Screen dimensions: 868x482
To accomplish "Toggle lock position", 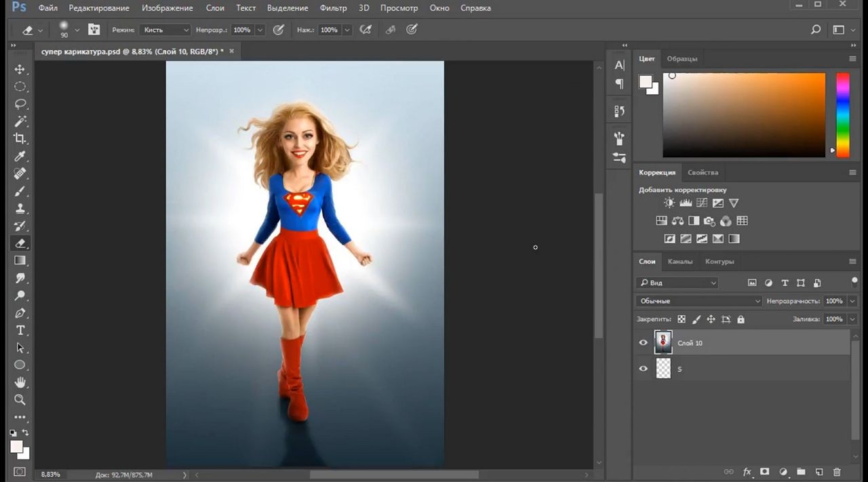I will (711, 319).
